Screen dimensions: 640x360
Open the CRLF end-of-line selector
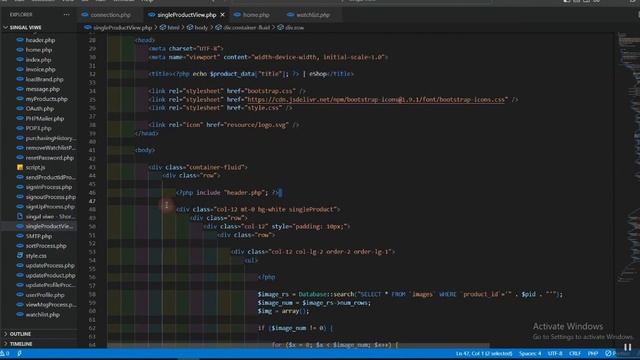(x=575, y=353)
